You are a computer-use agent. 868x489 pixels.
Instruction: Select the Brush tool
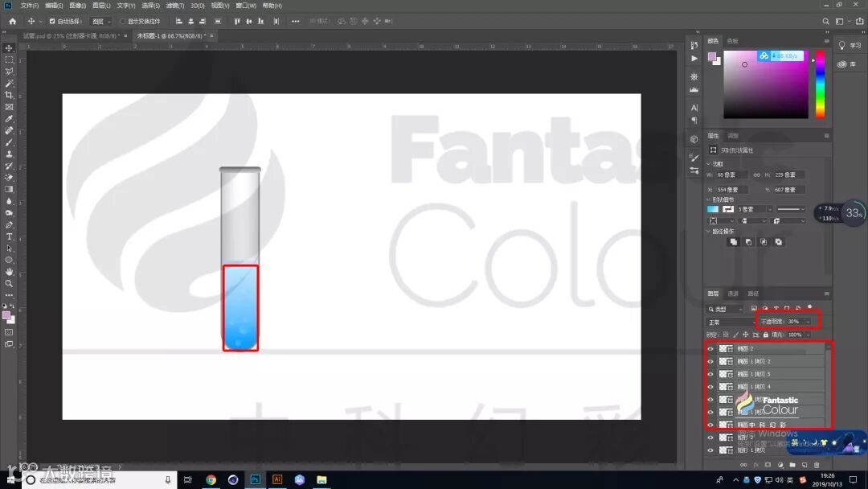(9, 142)
